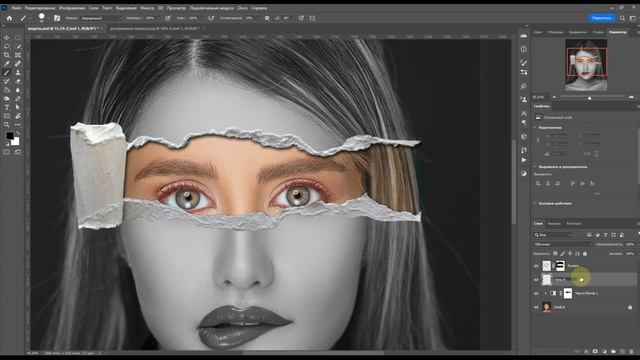
Task: Select the Eraser tool
Action: (18, 81)
